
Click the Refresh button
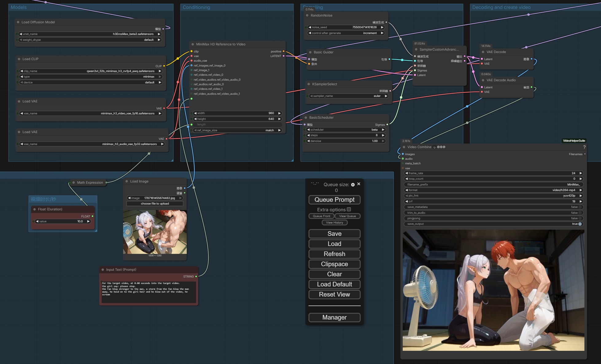click(x=335, y=254)
